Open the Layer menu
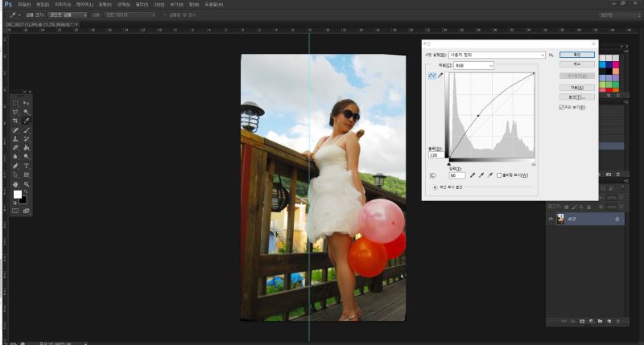The width and height of the screenshot is (644, 345). pos(85,5)
